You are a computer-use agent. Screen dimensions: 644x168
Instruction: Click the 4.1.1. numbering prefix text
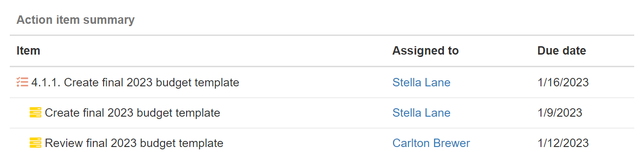(x=46, y=83)
